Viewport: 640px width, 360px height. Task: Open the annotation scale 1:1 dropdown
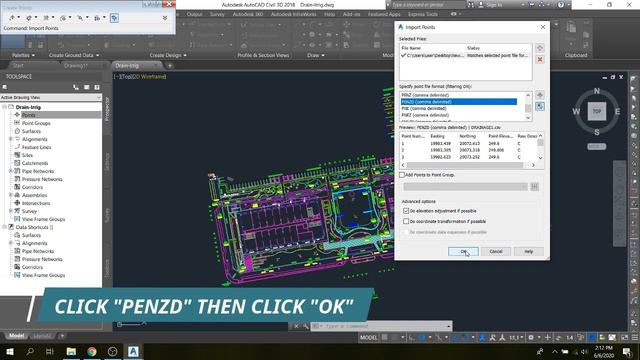[x=516, y=338]
